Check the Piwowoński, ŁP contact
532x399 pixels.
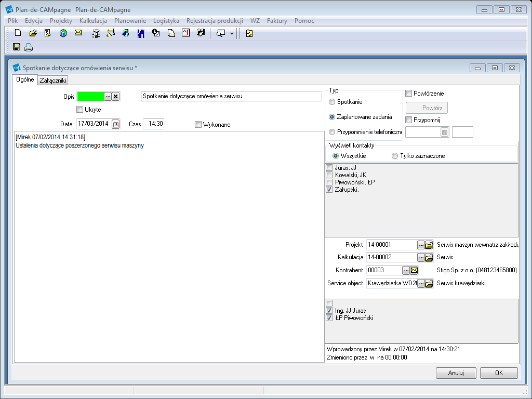(329, 182)
